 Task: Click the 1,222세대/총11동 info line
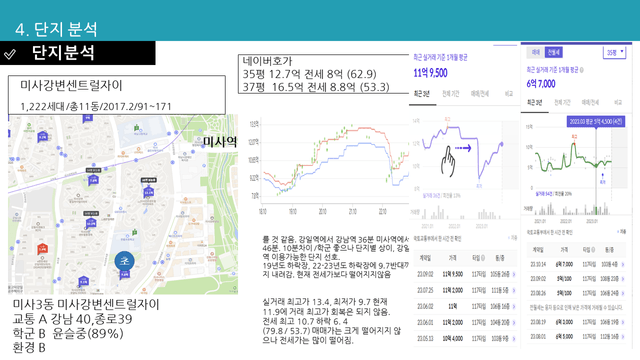tap(96, 107)
